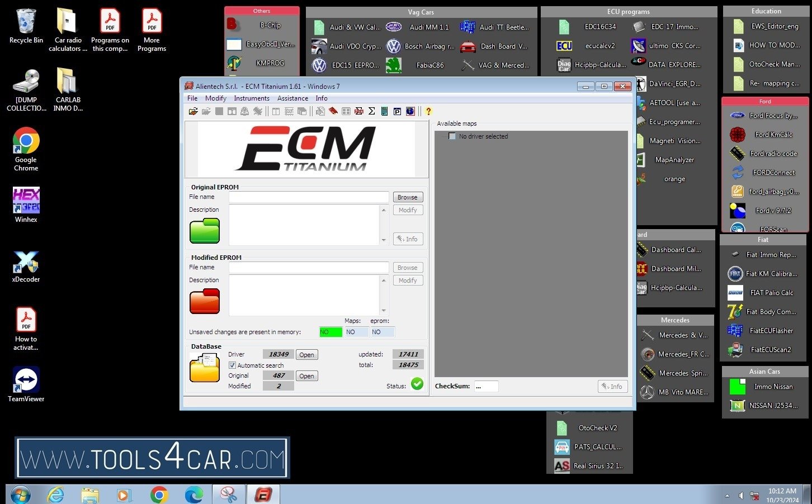Click the updated value 17411

tap(408, 354)
